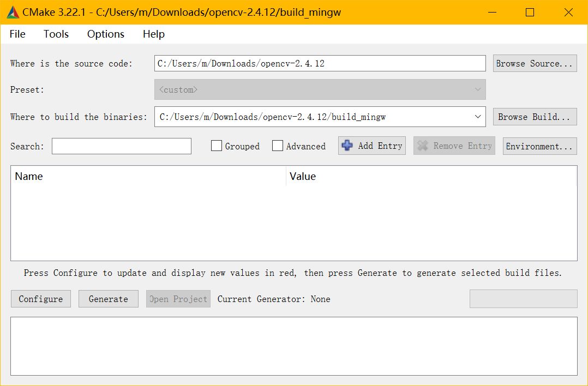Viewport: 588px width, 386px height.
Task: Click Browse Build button
Action: [535, 117]
